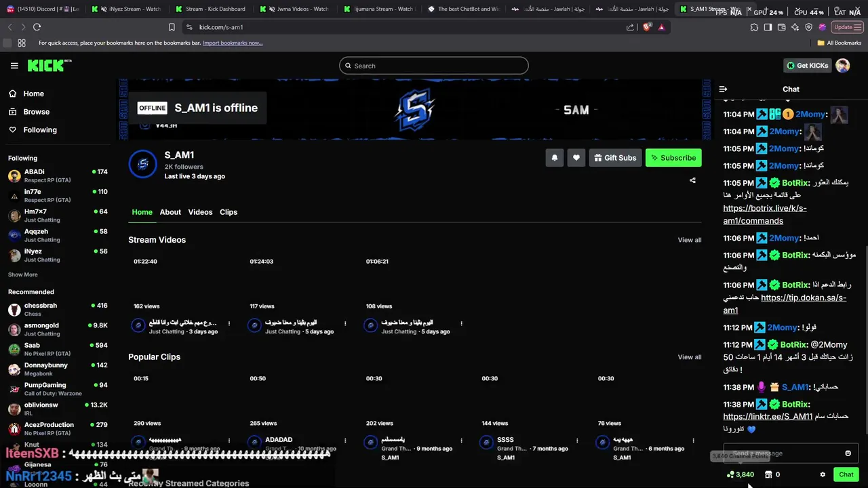Image resolution: width=868 pixels, height=488 pixels.
Task: Click the Kick search field
Action: [434, 66]
